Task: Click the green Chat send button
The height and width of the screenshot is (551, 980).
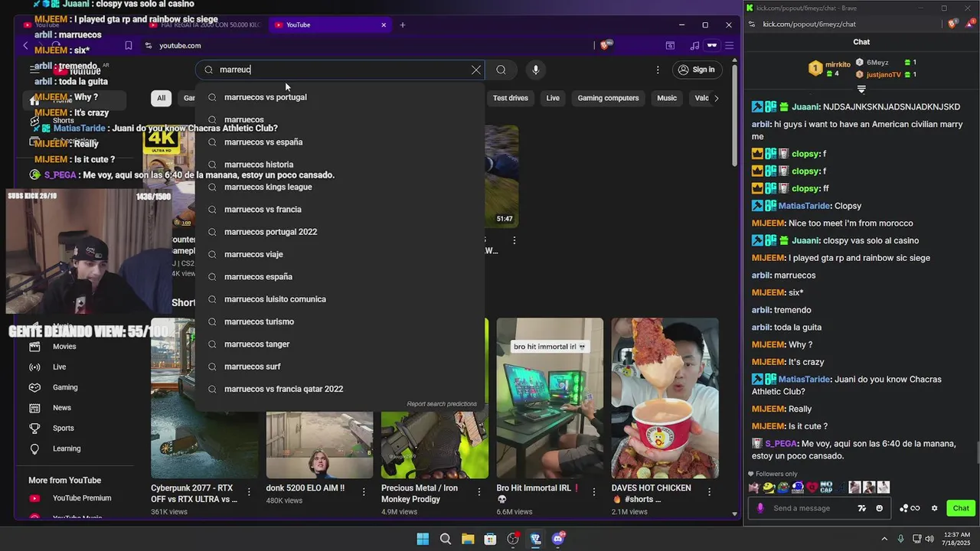Action: [960, 508]
